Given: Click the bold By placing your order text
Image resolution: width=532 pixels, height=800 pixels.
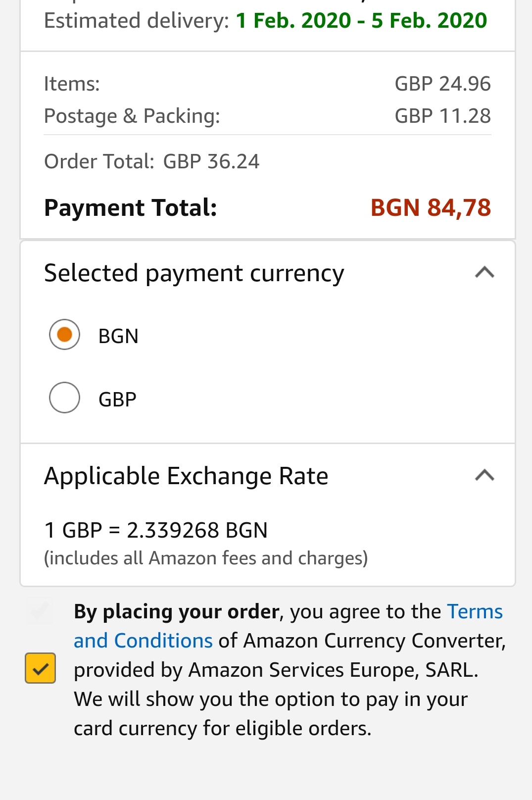Looking at the screenshot, I should point(177,612).
